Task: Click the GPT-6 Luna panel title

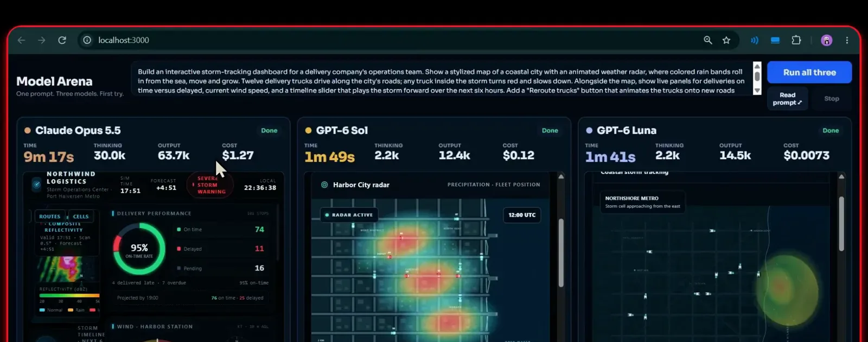Action: pyautogui.click(x=627, y=130)
